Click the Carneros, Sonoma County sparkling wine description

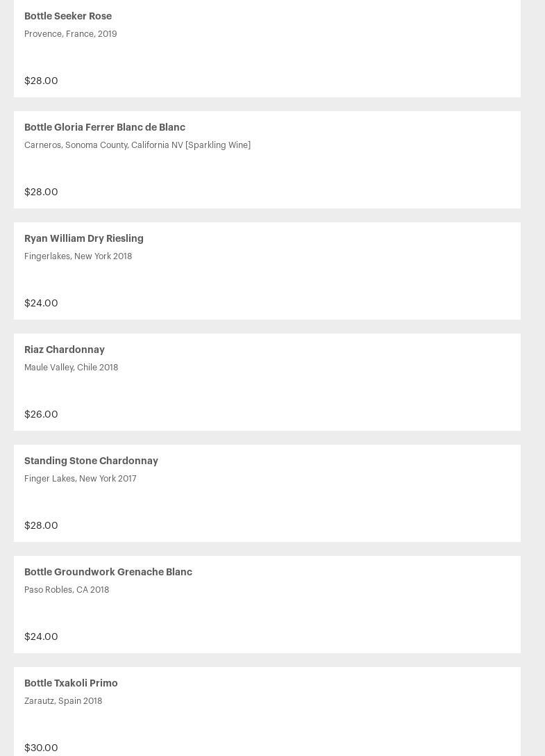pos(137,145)
